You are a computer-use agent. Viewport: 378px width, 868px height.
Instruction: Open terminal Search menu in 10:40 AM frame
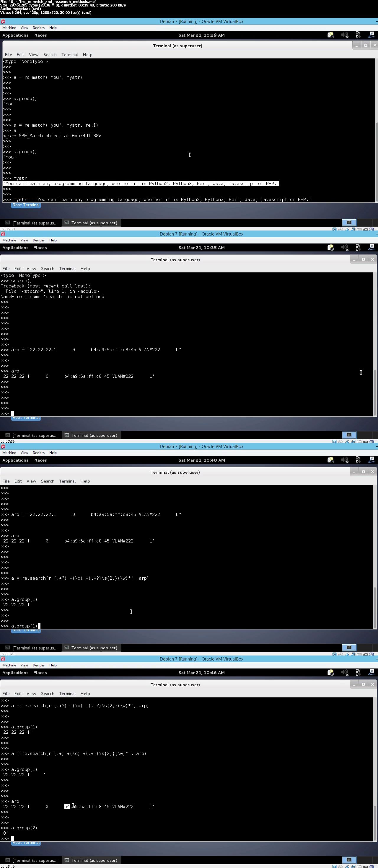[48, 481]
